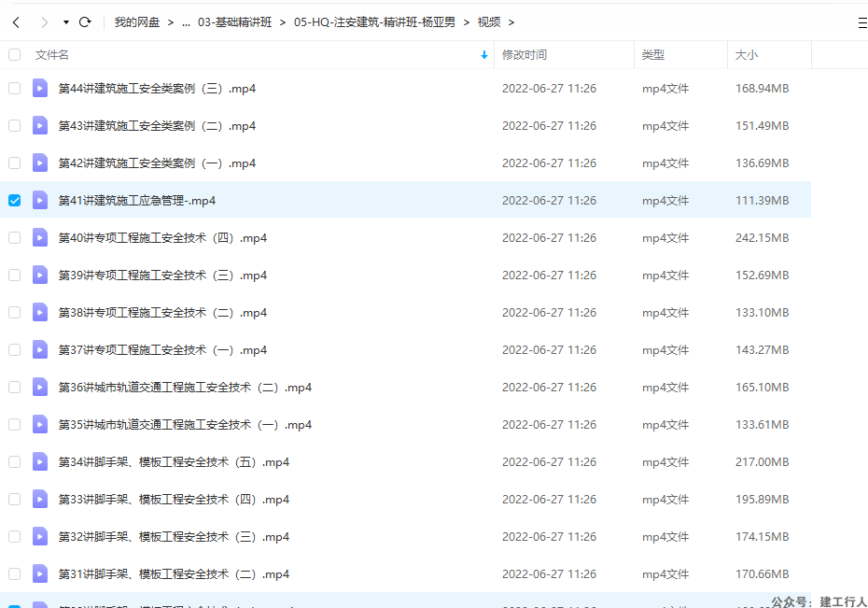Click video icon of 第44讲建筑施工安全类案例（三）
Image resolution: width=868 pixels, height=608 pixels.
(x=40, y=88)
